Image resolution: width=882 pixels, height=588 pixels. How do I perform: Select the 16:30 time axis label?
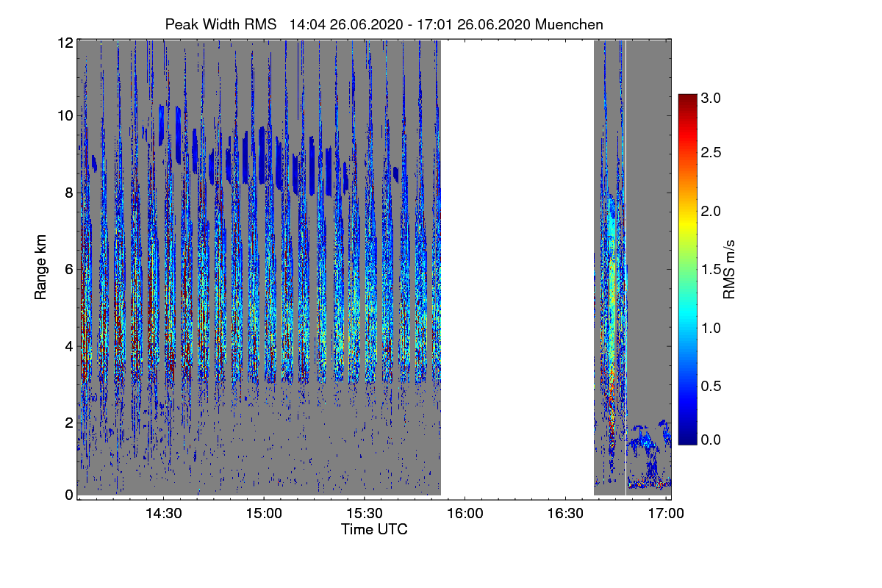565,514
